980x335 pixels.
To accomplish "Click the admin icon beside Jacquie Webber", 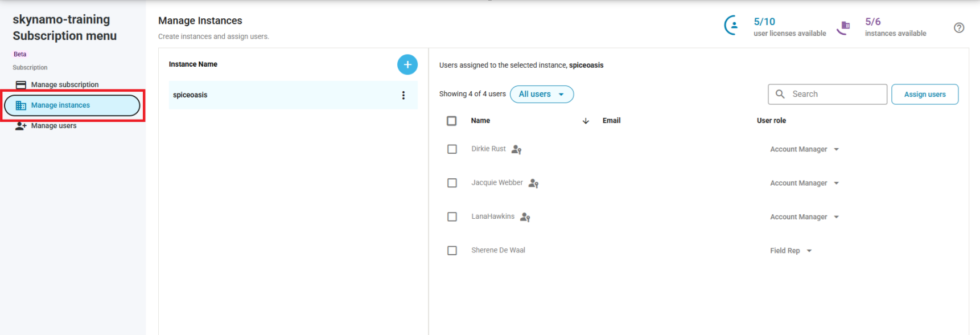I will 533,183.
